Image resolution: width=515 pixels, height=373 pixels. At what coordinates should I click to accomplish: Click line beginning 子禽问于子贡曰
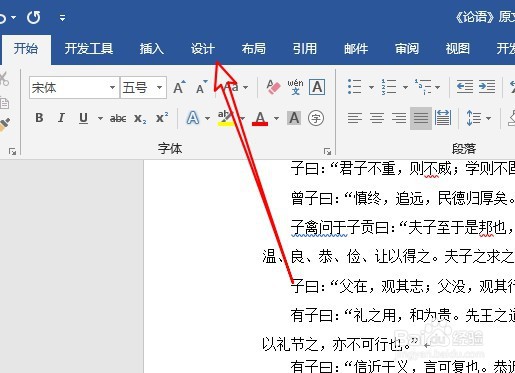pyautogui.click(x=403, y=228)
